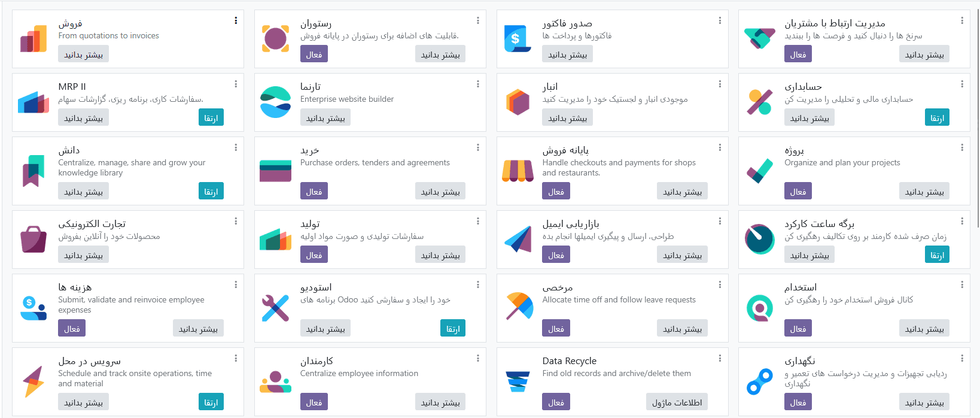Open options menu on هزینه ها card
The image size is (980, 418).
click(x=235, y=284)
